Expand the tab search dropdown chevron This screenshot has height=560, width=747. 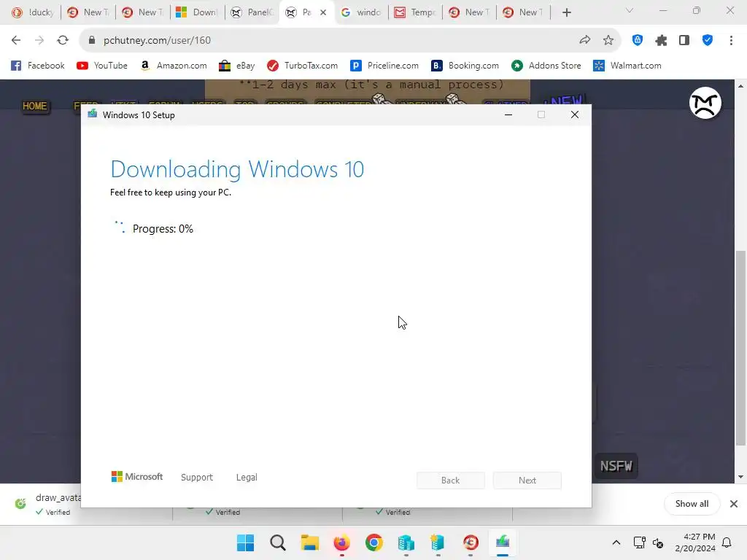[x=630, y=10]
